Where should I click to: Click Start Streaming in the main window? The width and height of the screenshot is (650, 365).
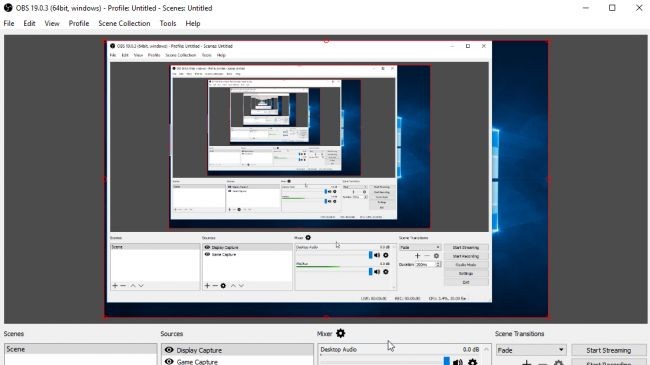[x=609, y=350]
